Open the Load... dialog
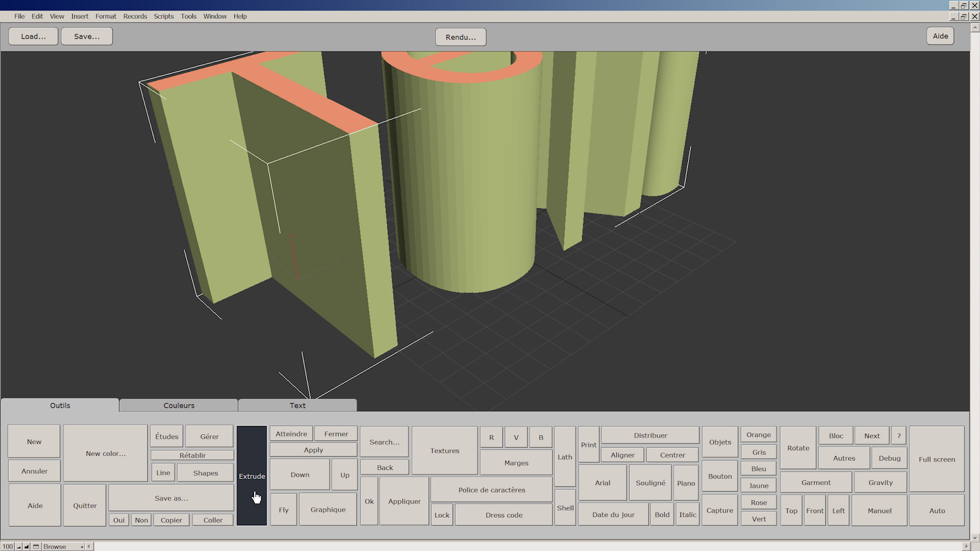The image size is (980, 551). point(33,36)
